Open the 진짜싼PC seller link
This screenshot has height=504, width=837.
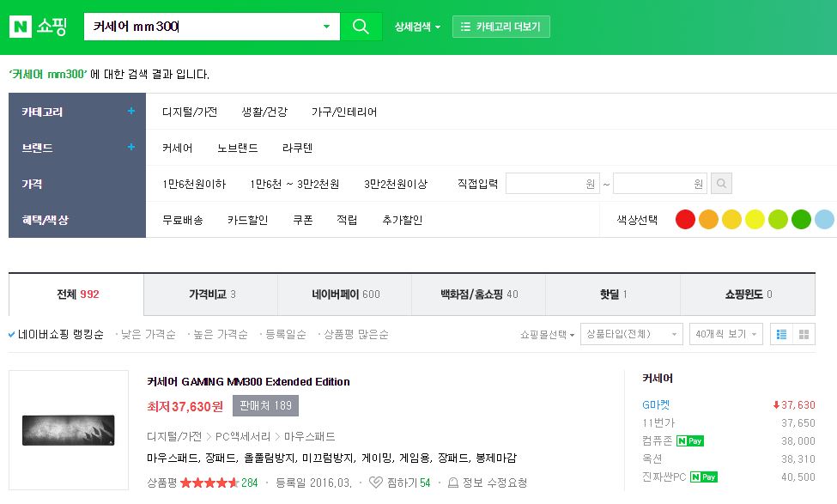pyautogui.click(x=664, y=477)
